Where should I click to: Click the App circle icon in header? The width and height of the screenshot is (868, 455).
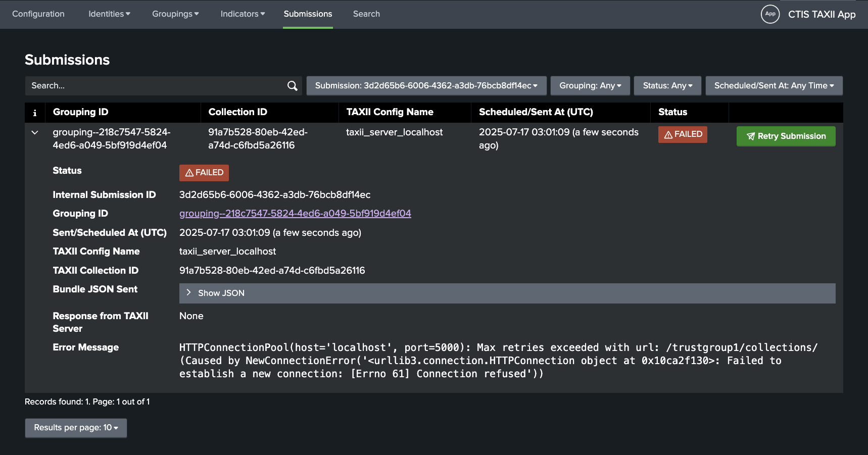[x=770, y=14]
